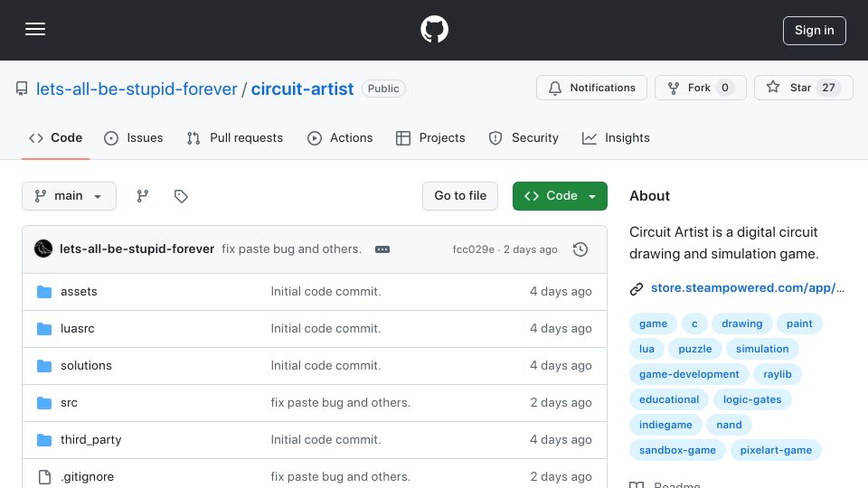Select the 'pixelart-game' topic tag

pyautogui.click(x=776, y=450)
